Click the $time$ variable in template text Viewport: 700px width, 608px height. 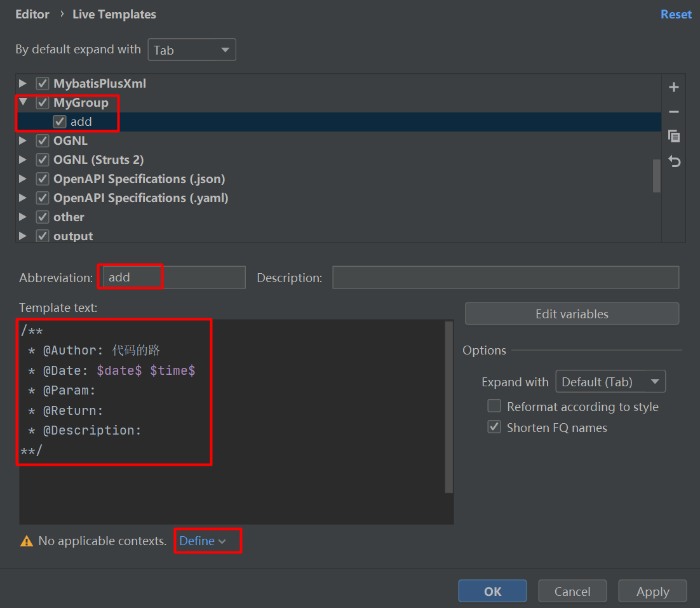(x=173, y=370)
